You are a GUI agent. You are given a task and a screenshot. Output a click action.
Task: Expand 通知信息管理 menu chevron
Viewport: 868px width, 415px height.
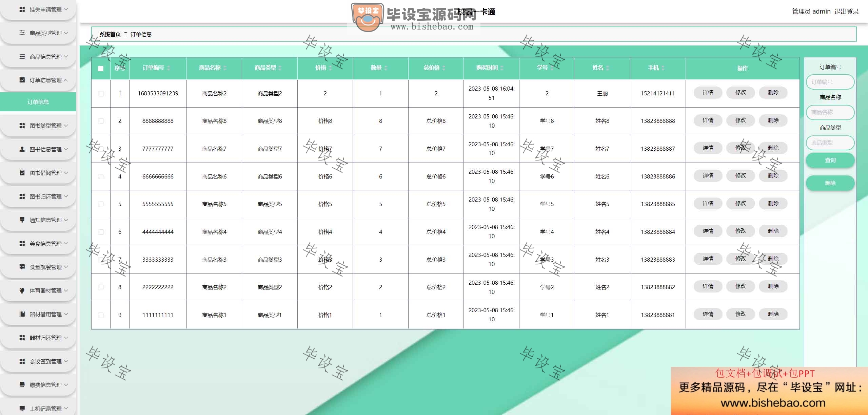[x=66, y=220]
